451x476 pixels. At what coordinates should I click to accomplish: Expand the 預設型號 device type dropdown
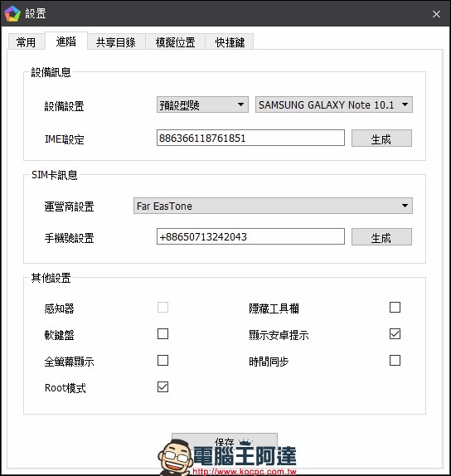coord(202,104)
